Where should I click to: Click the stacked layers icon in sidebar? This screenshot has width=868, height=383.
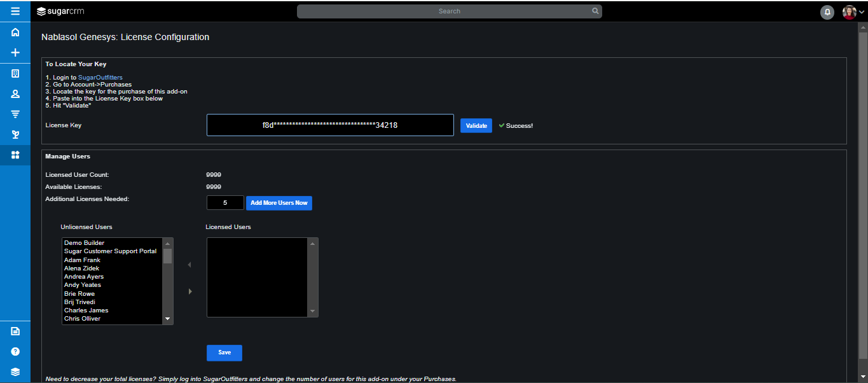coord(15,372)
